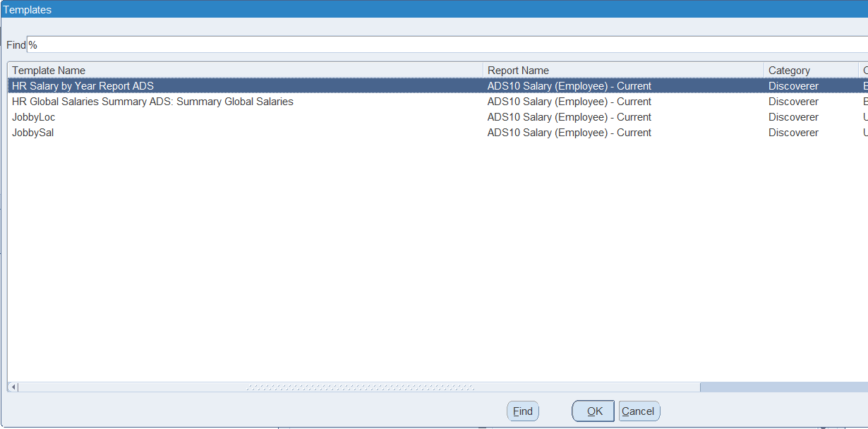Cancel the Templates dialog
The height and width of the screenshot is (429, 868).
[x=639, y=411]
